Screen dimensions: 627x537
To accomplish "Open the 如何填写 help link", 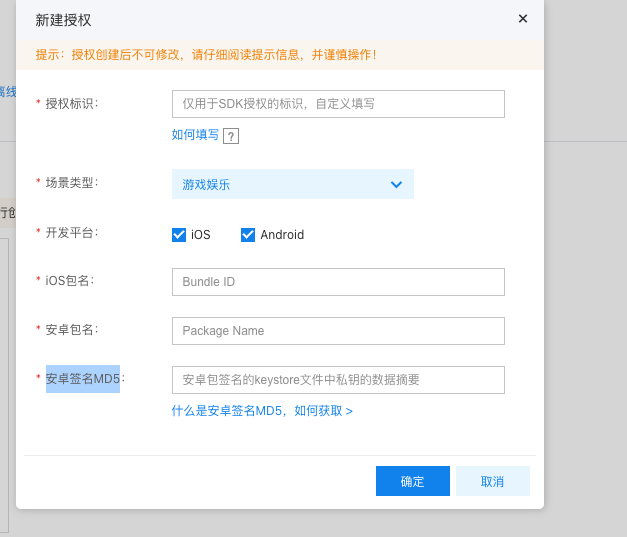I will [195, 135].
